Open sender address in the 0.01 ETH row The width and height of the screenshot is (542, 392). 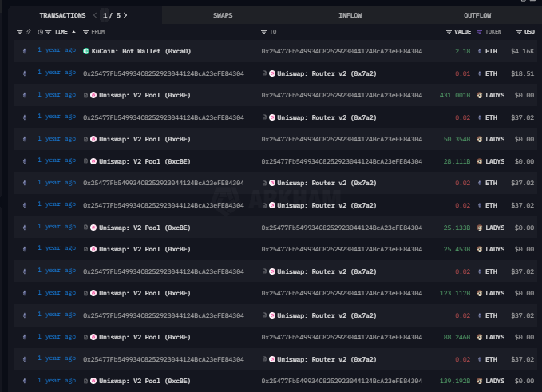(164, 73)
